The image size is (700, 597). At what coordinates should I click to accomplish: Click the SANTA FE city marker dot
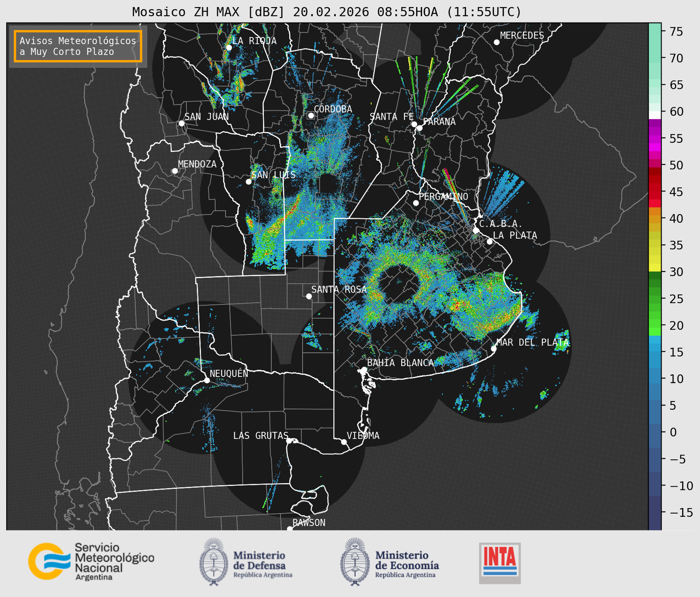click(x=414, y=124)
